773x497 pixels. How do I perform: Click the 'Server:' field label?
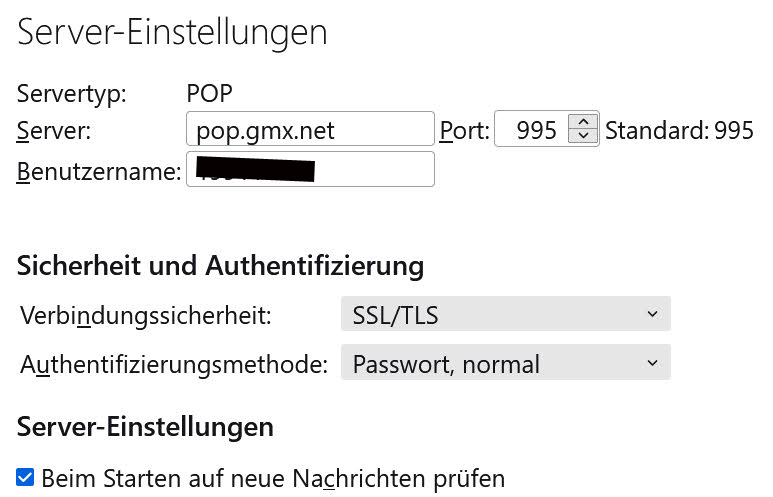click(54, 131)
